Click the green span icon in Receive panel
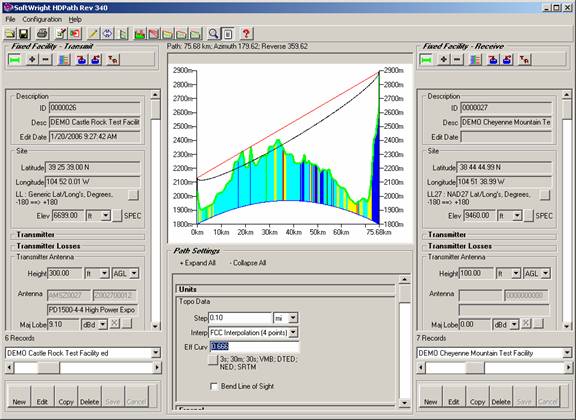This screenshot has height=420, width=576. pos(426,60)
